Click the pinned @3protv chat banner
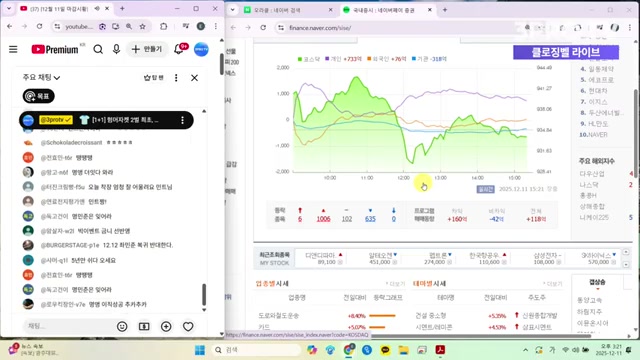Viewport: 640px width, 360px height. [x=106, y=120]
